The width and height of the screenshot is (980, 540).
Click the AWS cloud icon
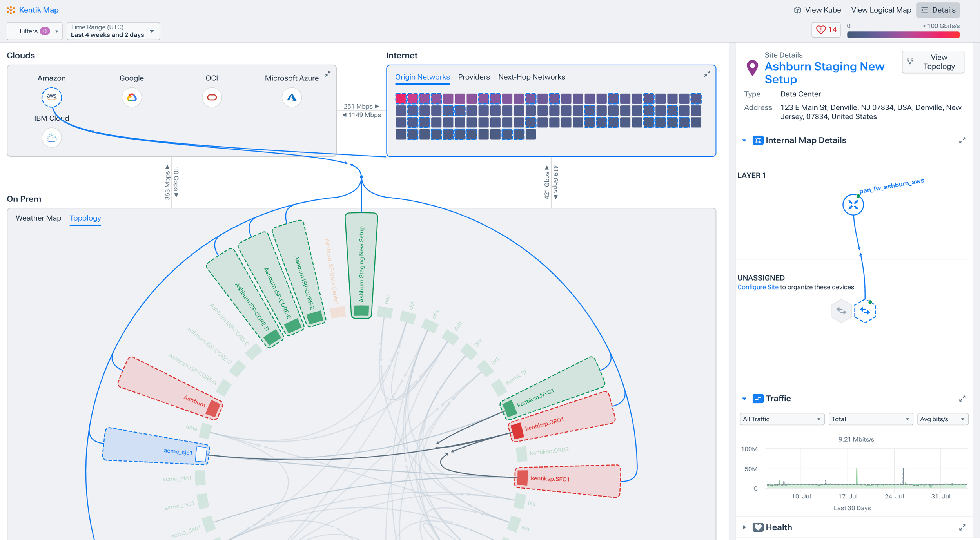click(x=51, y=97)
